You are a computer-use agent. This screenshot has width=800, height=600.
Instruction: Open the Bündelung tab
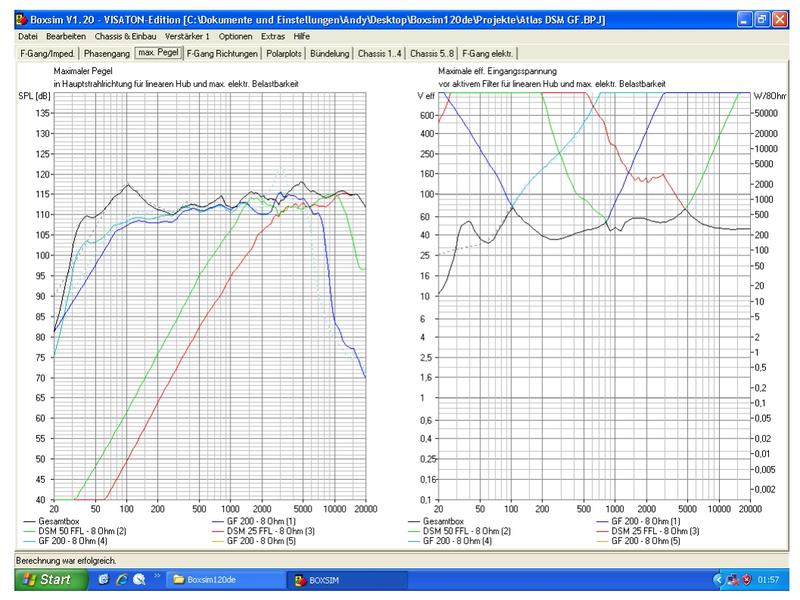(x=330, y=52)
